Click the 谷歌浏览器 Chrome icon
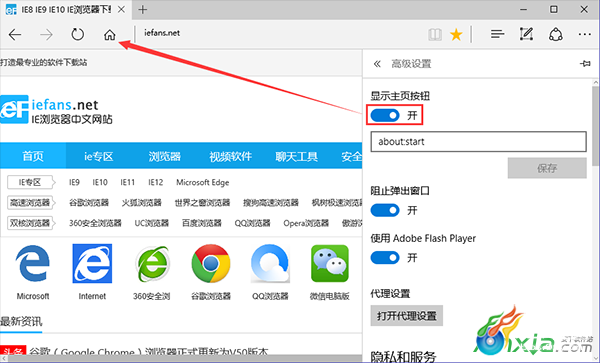600x363 pixels. (x=211, y=264)
